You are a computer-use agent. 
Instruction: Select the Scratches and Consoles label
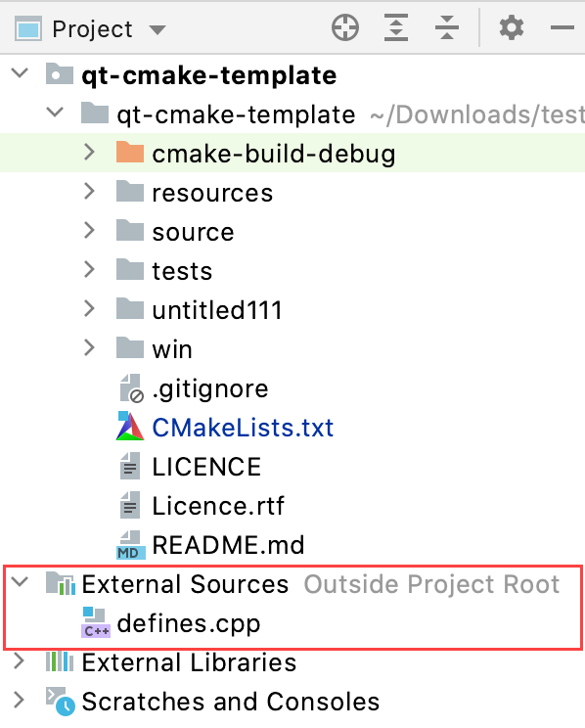point(231,701)
